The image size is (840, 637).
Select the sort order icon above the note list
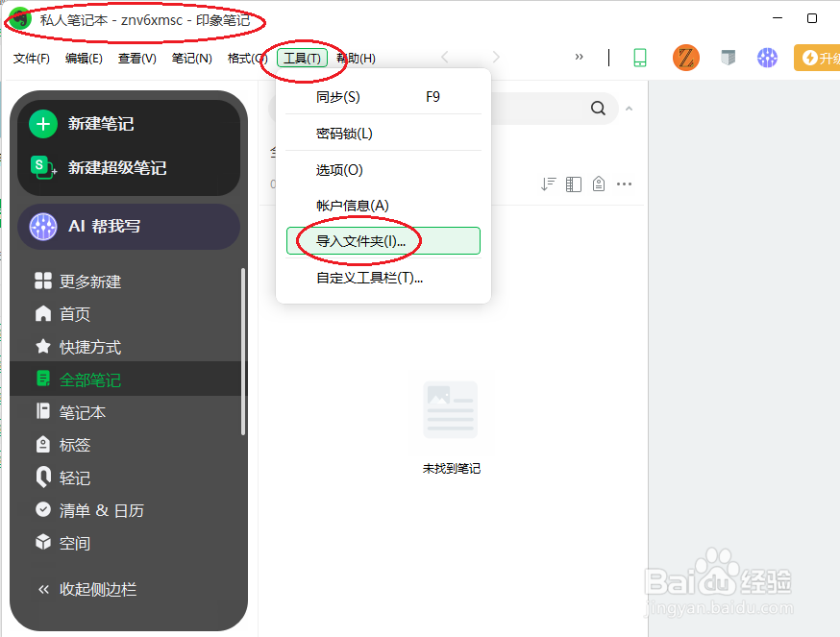click(x=548, y=184)
